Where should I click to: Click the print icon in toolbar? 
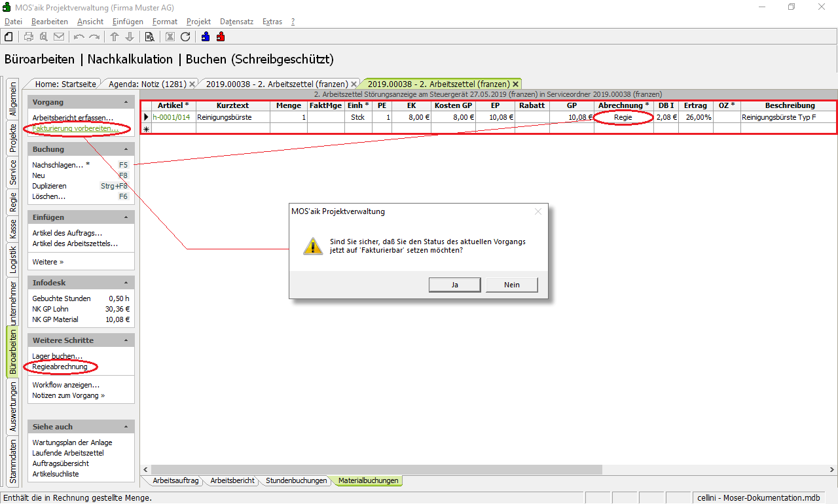29,37
